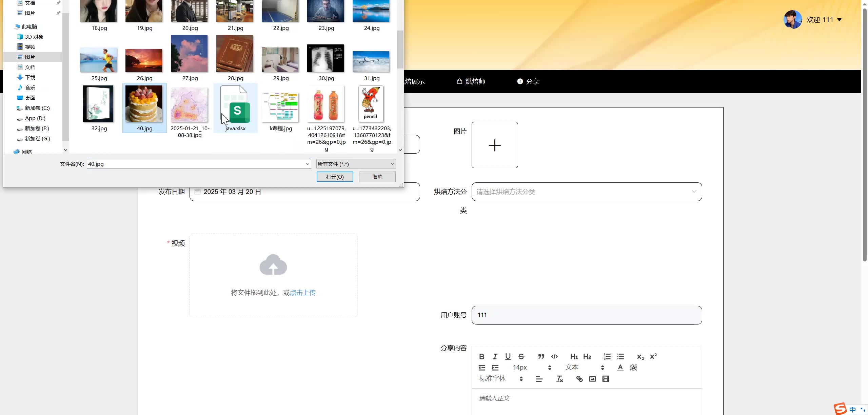Image resolution: width=868 pixels, height=415 pixels.
Task: Click the 打开(O) button in file dialog
Action: click(335, 177)
